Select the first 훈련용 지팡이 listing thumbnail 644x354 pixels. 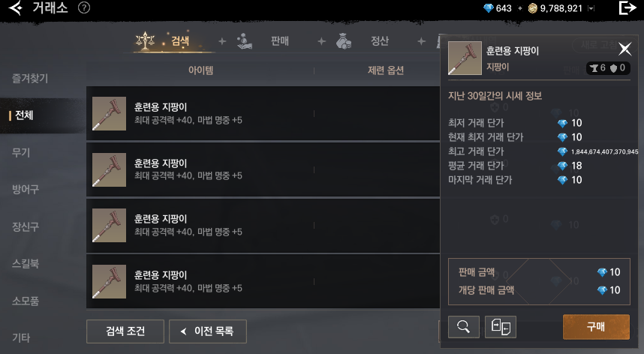pos(110,113)
